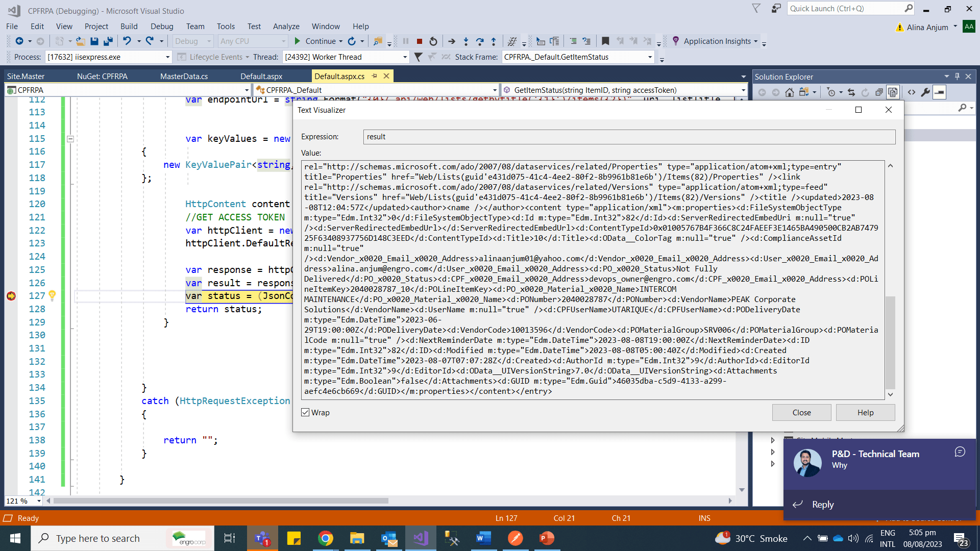The height and width of the screenshot is (551, 980).
Task: Click the Save All icon
Action: (108, 41)
